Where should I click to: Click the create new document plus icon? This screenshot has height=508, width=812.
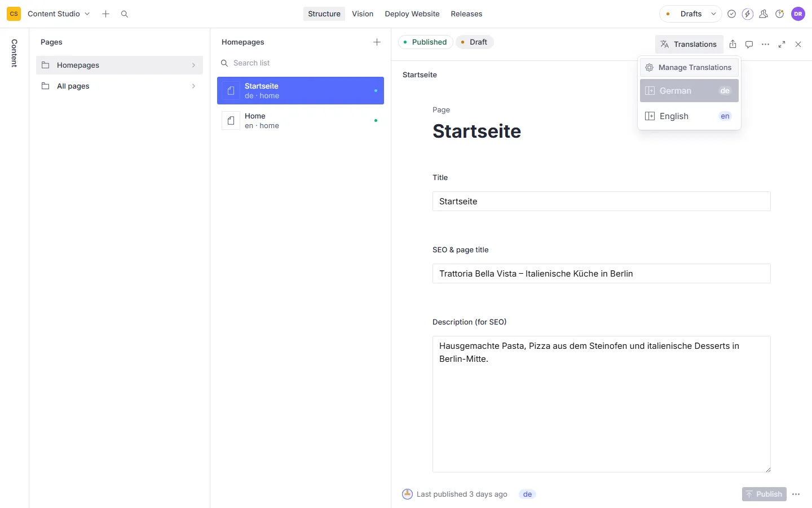click(x=105, y=14)
